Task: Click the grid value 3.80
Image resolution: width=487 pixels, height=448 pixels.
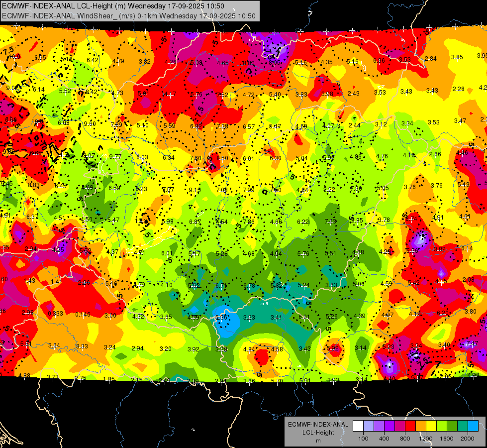Action: pos(471,311)
